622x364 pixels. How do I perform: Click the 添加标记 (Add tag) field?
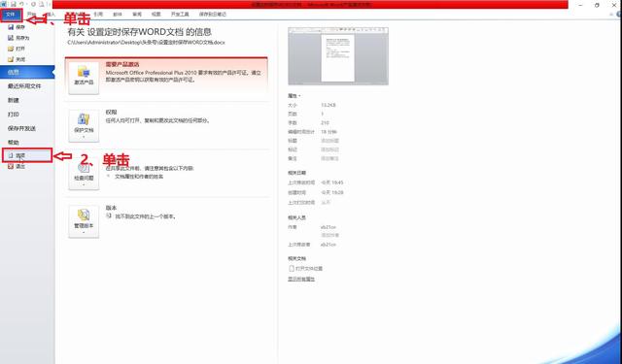pyautogui.click(x=329, y=149)
